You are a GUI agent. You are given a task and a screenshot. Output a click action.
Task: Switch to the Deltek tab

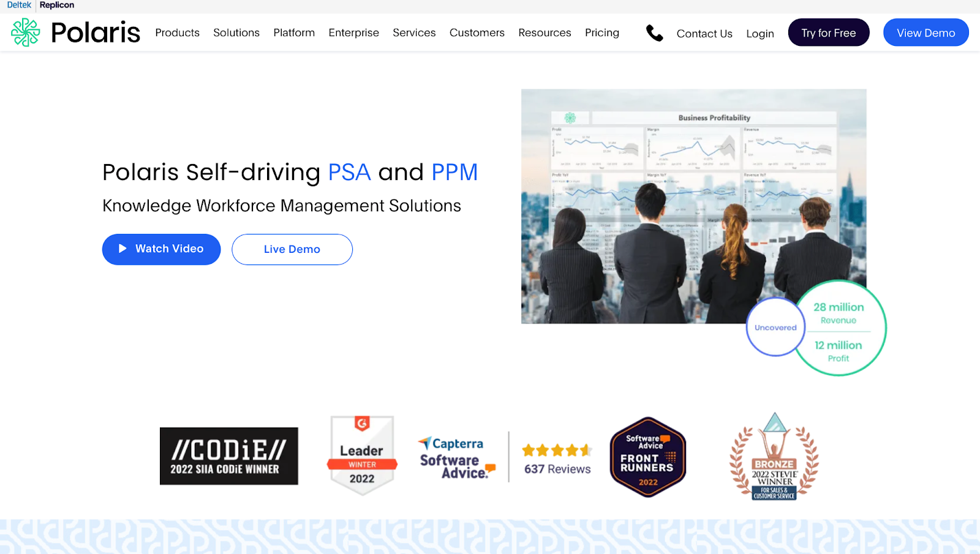tap(18, 5)
